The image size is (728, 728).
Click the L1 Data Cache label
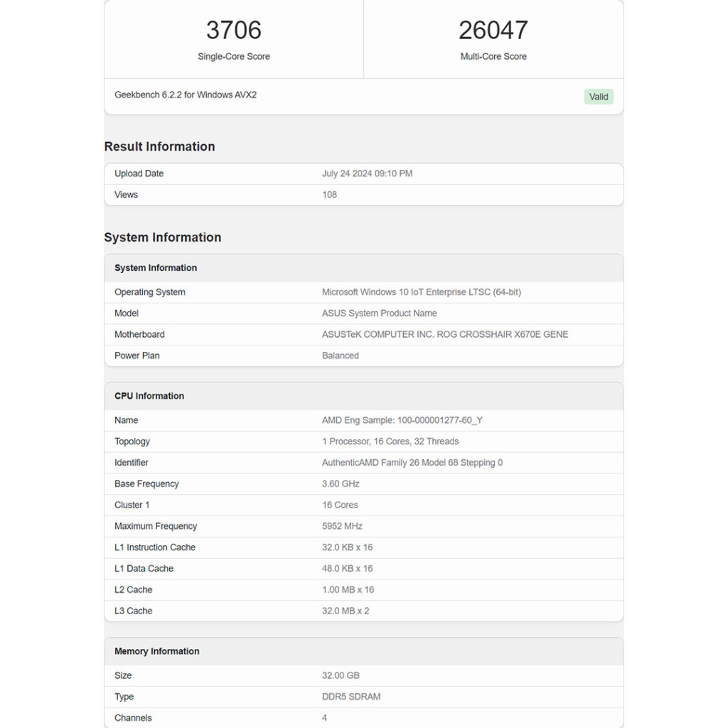coord(144,568)
